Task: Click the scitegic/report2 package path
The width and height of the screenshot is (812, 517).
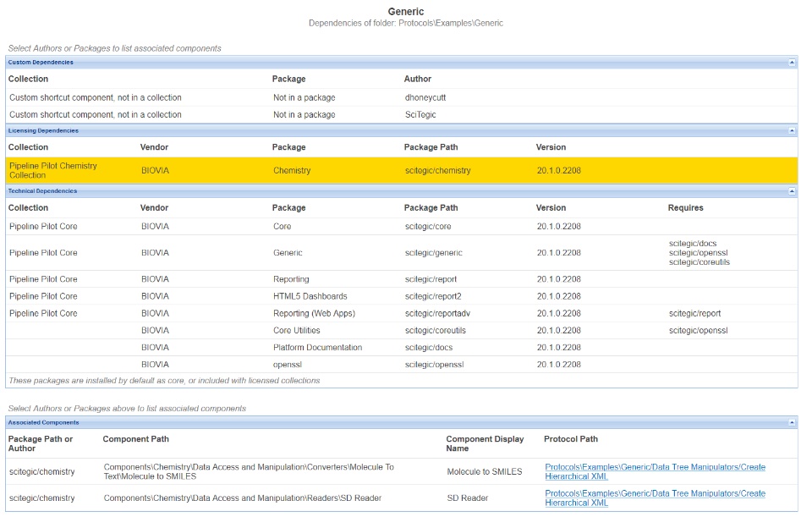Action: click(433, 296)
